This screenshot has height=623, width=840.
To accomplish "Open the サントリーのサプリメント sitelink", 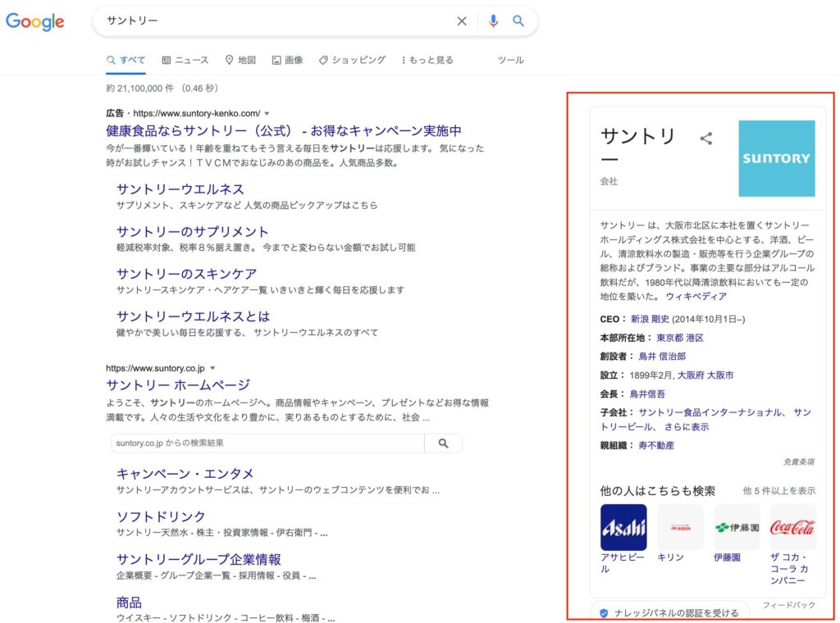I will click(x=192, y=232).
